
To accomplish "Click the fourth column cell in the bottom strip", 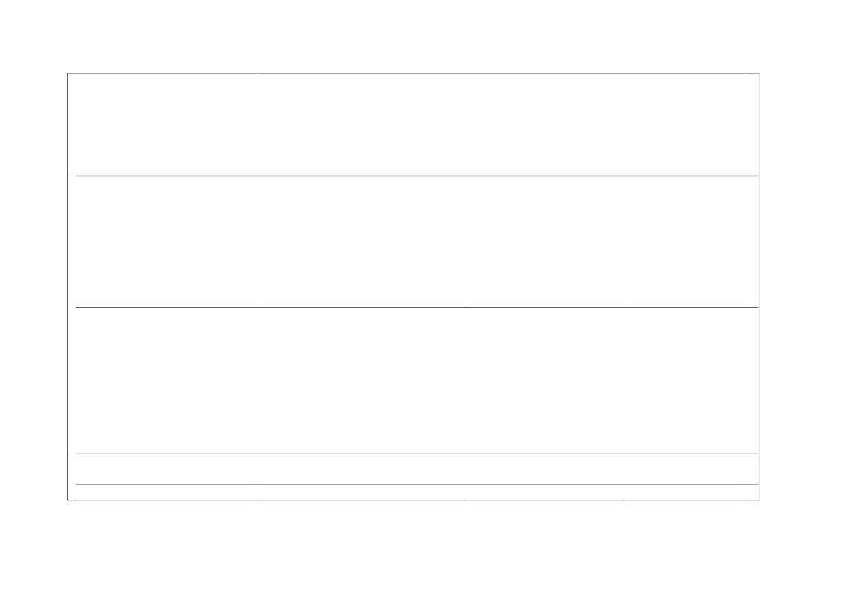I will [x=685, y=492].
